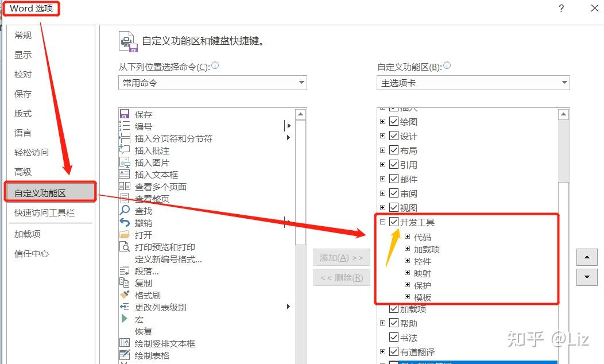
Task: Click the paragraph icon beside 段落...
Action: 125,270
